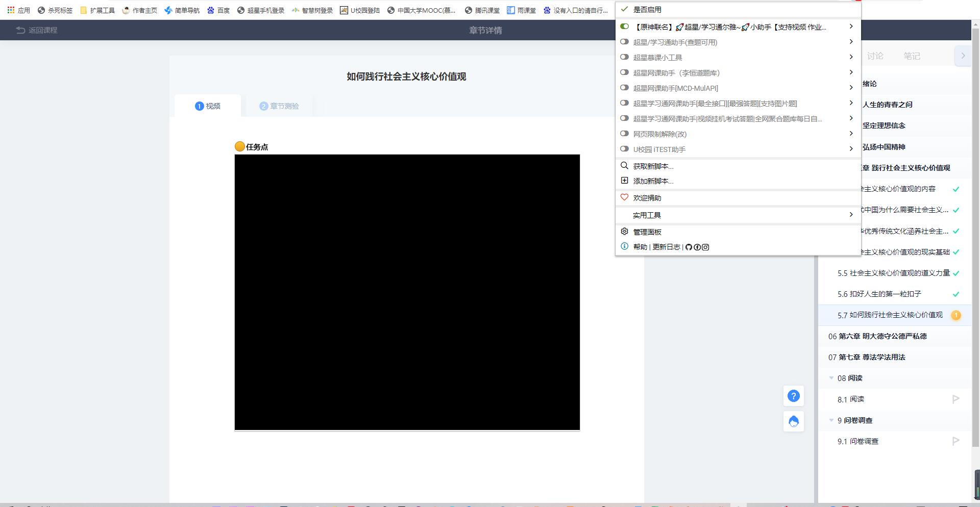Collapse the right sidebar with the arrow
The width and height of the screenshot is (980, 507).
click(963, 56)
